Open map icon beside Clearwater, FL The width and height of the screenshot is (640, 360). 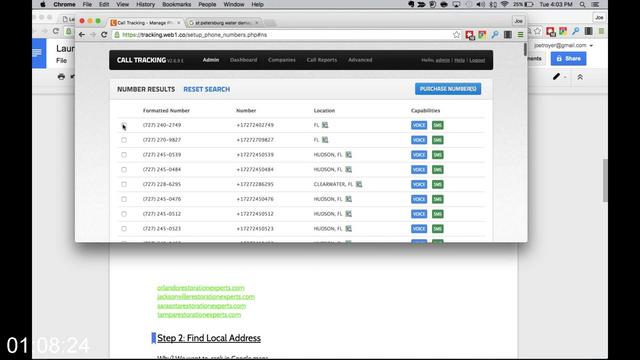359,184
